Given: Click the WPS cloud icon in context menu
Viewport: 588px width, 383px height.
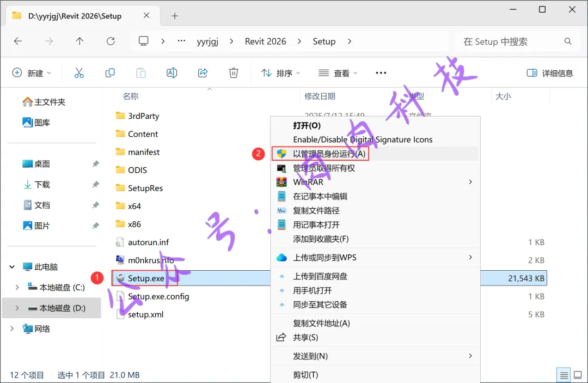Looking at the screenshot, I should (x=281, y=258).
